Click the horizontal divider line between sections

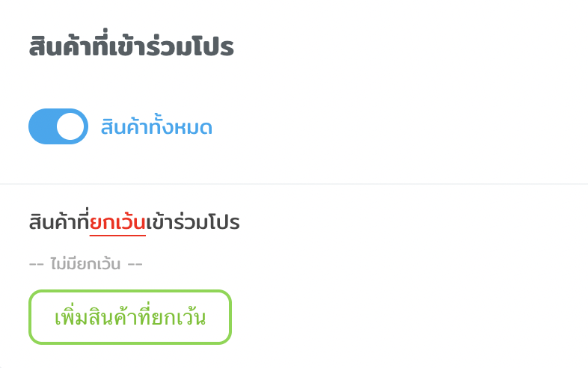coord(294,183)
